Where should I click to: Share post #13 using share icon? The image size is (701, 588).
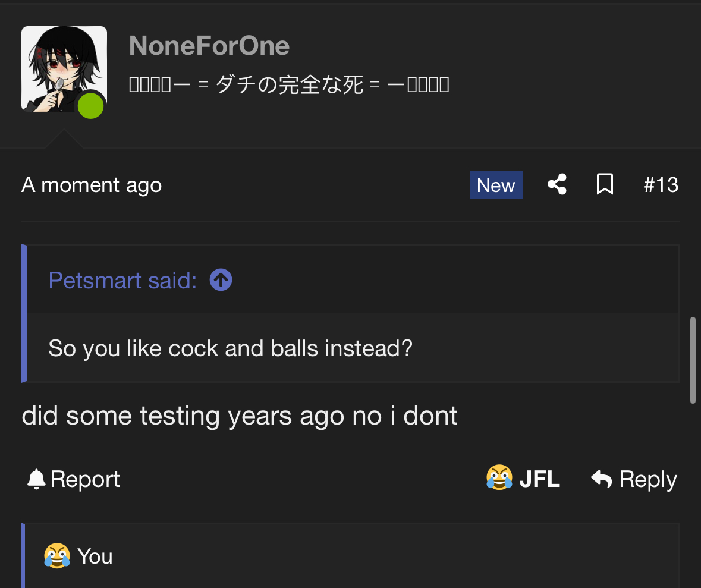coord(557,185)
